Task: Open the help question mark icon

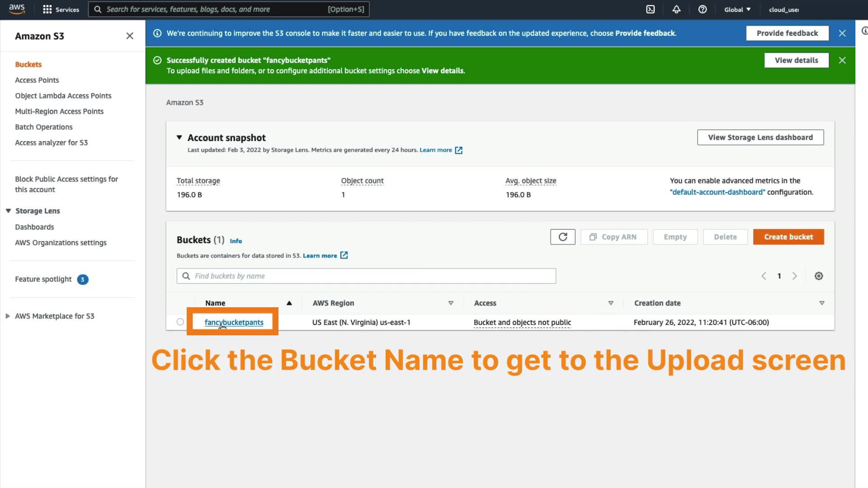Action: pyautogui.click(x=703, y=9)
